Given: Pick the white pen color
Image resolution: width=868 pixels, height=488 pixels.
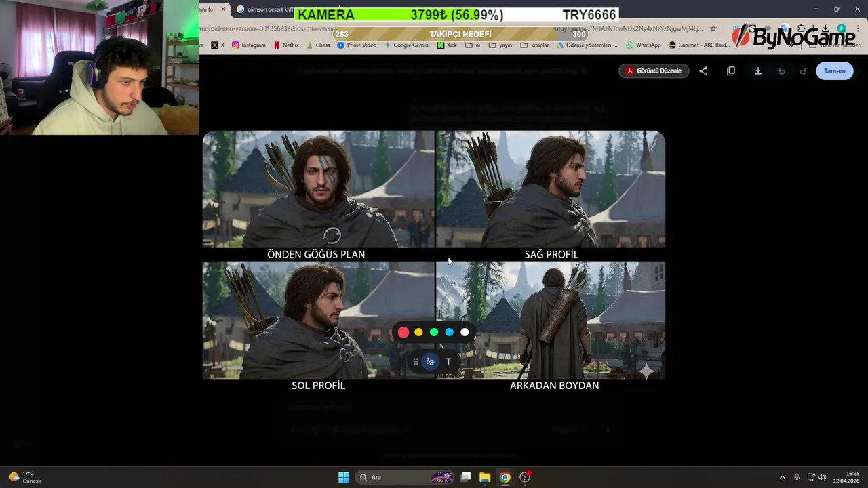Looking at the screenshot, I should pyautogui.click(x=465, y=332).
